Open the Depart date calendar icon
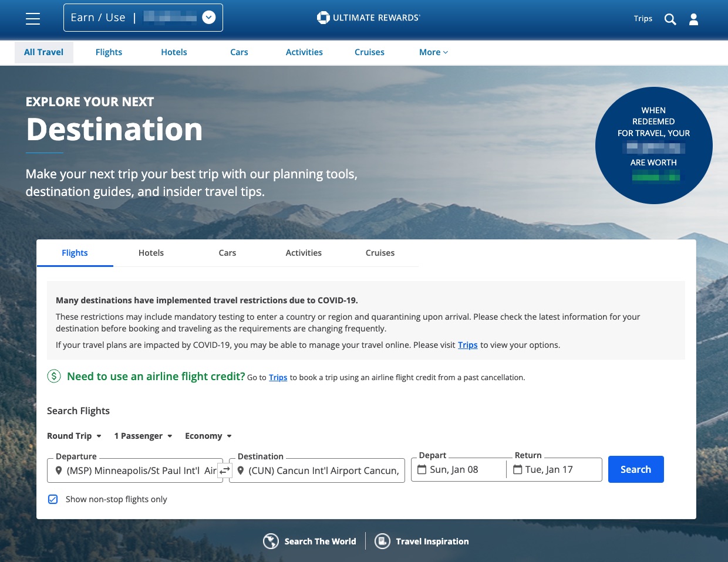The image size is (728, 562). coord(422,469)
